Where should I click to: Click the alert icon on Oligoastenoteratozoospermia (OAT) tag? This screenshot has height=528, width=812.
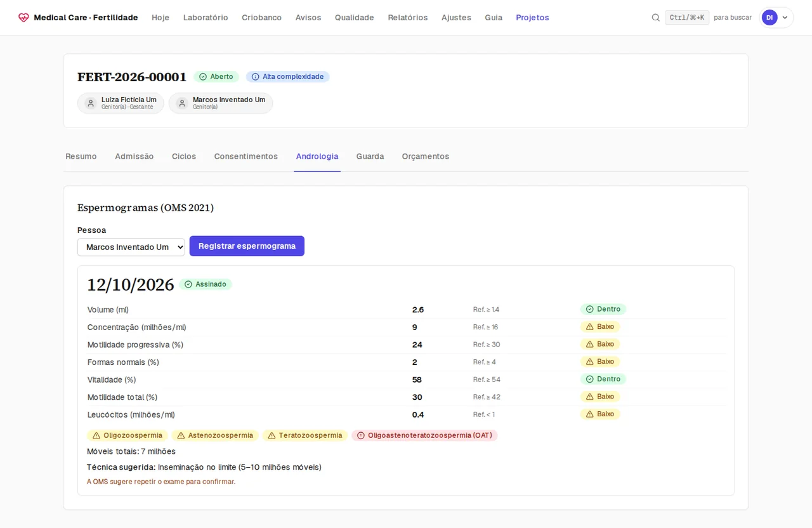coord(361,435)
